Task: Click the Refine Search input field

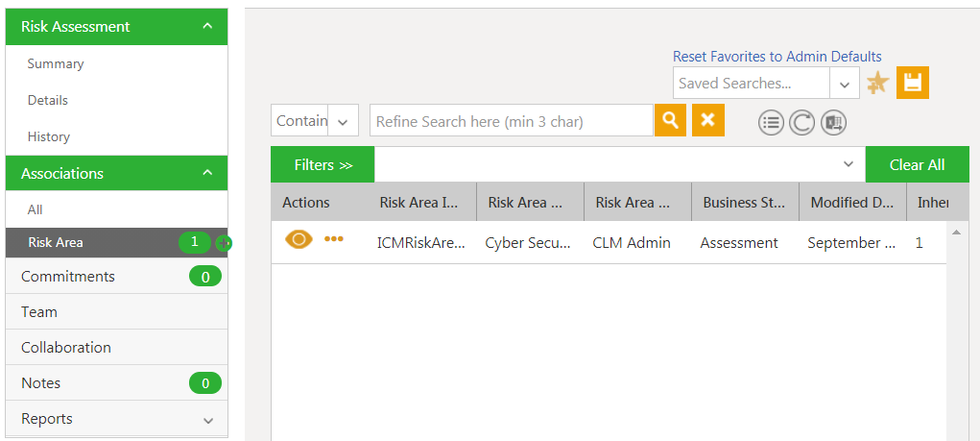Action: tap(511, 121)
